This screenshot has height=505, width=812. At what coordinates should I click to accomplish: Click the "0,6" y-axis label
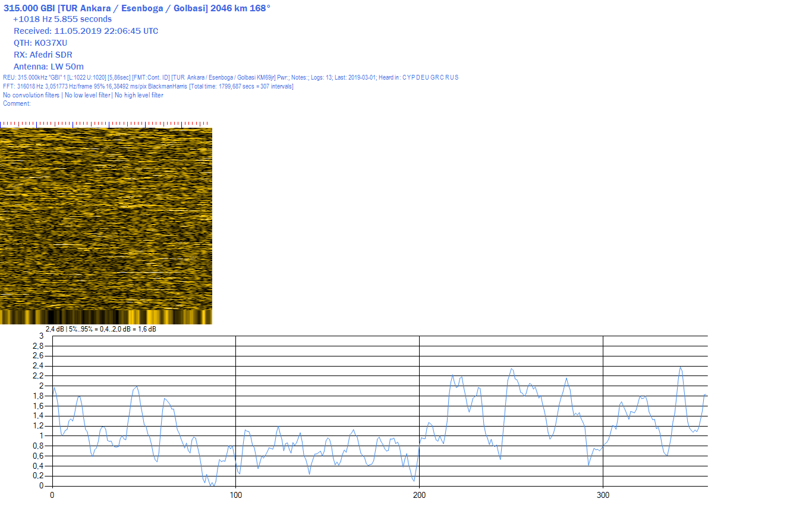pyautogui.click(x=38, y=456)
